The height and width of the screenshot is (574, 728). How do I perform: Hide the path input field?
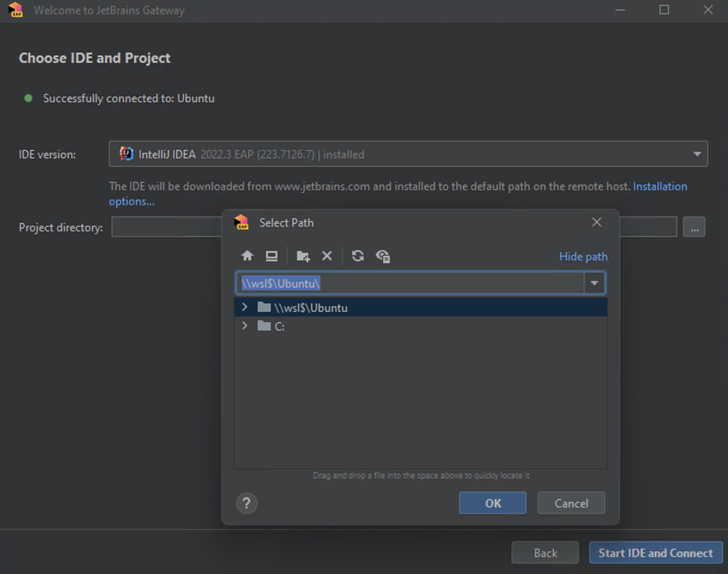click(x=583, y=256)
